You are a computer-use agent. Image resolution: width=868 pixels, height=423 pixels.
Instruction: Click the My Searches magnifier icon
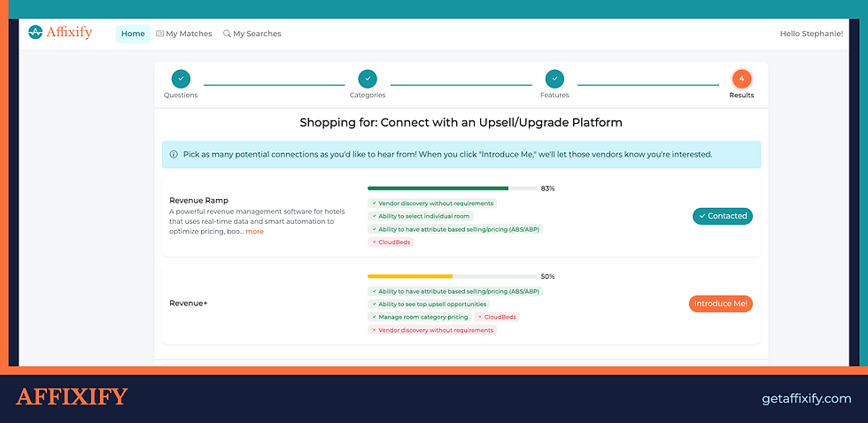click(x=227, y=34)
